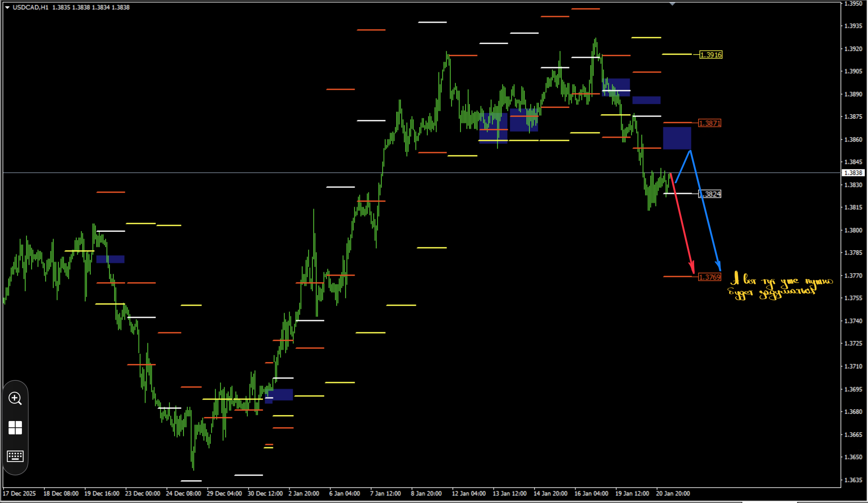Screen dimensions: 868x503
Task: Click the 18 Dec 08:00 time label
Action: point(61,493)
